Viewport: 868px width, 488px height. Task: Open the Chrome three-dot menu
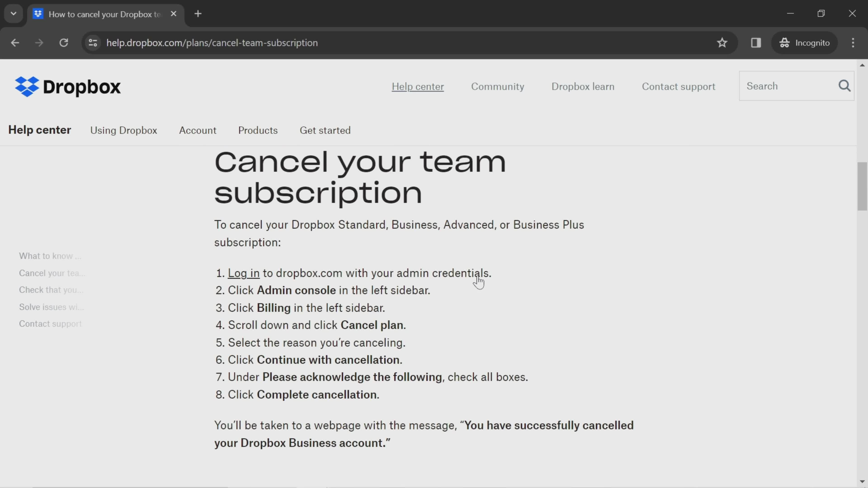(853, 43)
